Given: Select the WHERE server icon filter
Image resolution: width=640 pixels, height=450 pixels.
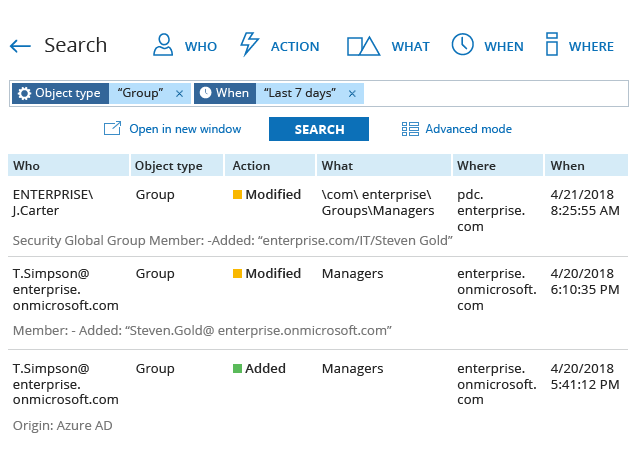Looking at the screenshot, I should 551,45.
